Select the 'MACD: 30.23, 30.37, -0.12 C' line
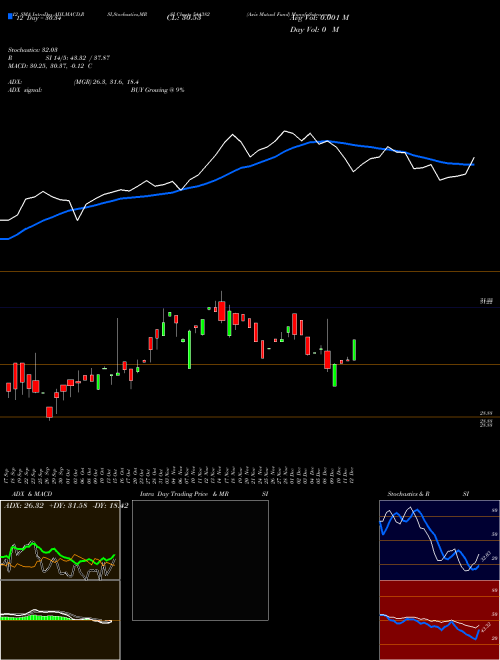Image resolution: width=500 pixels, height=660 pixels. pos(50,66)
